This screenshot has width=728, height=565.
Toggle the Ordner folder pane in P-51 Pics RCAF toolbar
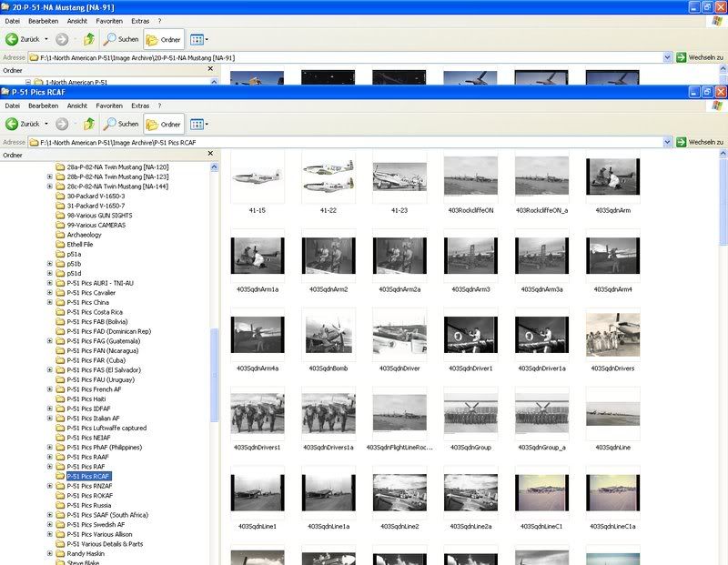click(164, 124)
